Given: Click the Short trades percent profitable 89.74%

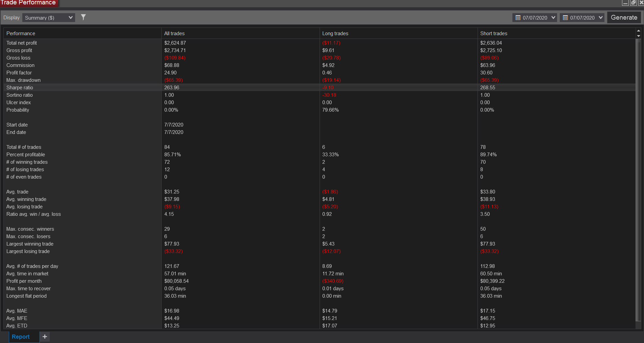Looking at the screenshot, I should tap(488, 155).
